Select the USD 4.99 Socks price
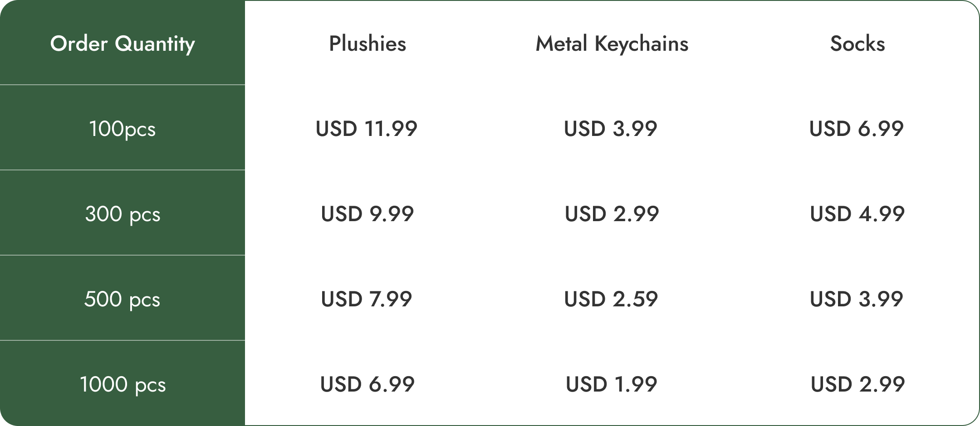The width and height of the screenshot is (980, 426). 857,214
